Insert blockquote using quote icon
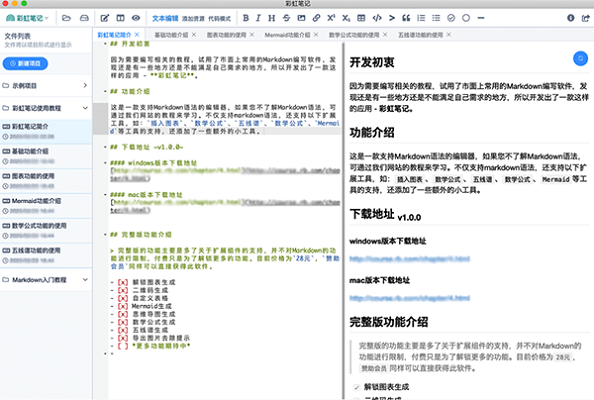Screen dimensions: 594x400 [x=406, y=18]
